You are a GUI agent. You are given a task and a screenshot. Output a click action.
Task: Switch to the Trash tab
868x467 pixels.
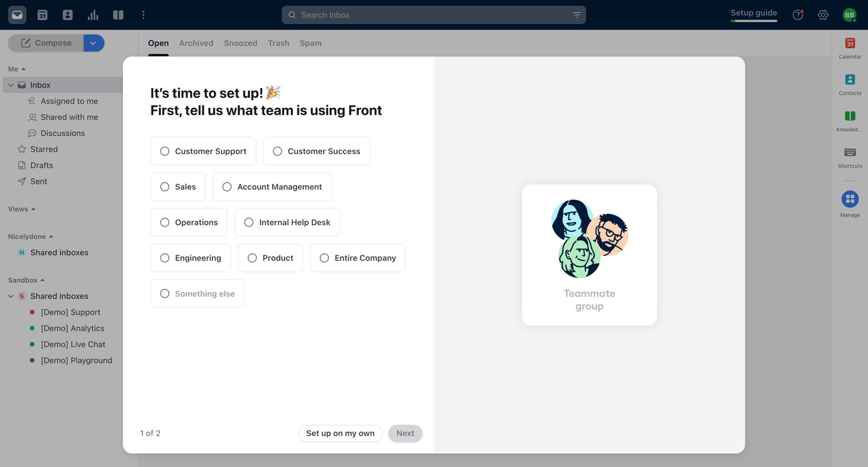tap(278, 43)
